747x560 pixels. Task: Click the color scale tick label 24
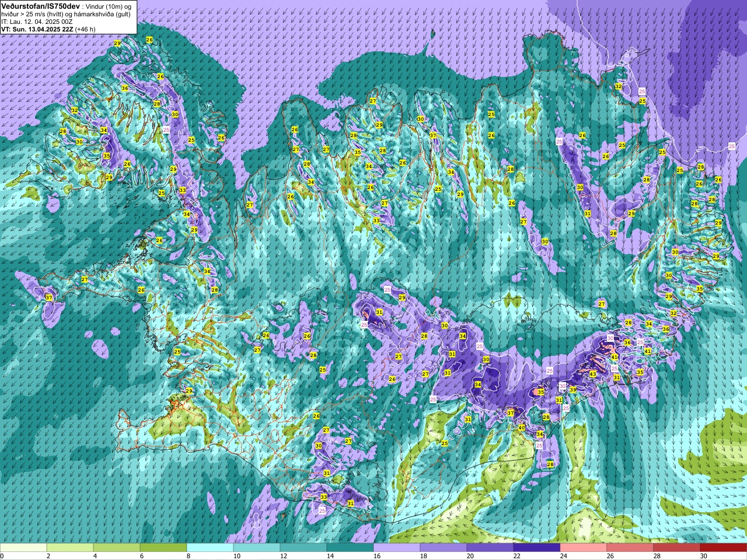(x=564, y=556)
